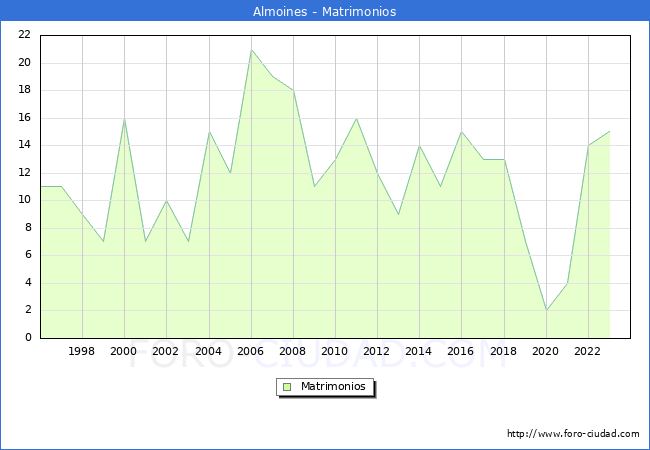Click the 2 y-axis label
650x450 pixels.
tap(28, 310)
